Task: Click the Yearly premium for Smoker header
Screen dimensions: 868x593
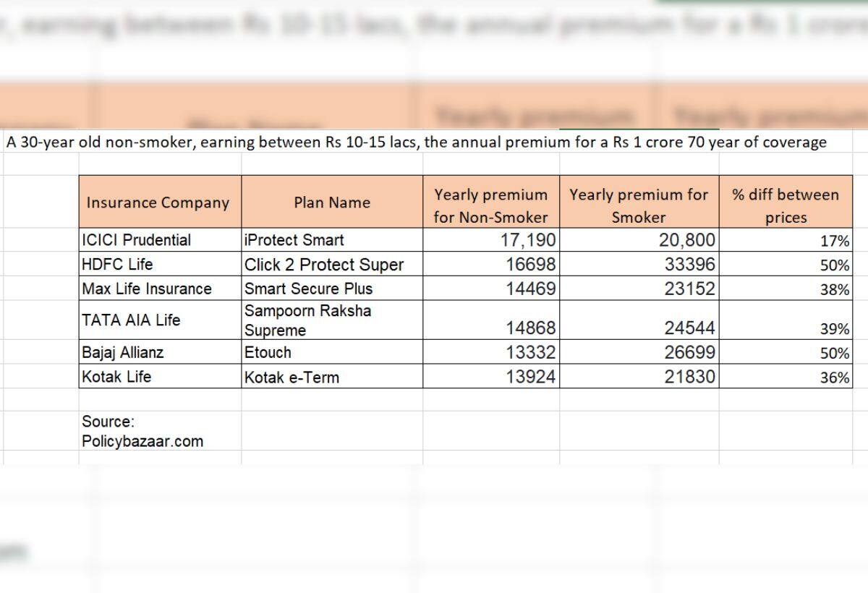Action: coord(639,202)
